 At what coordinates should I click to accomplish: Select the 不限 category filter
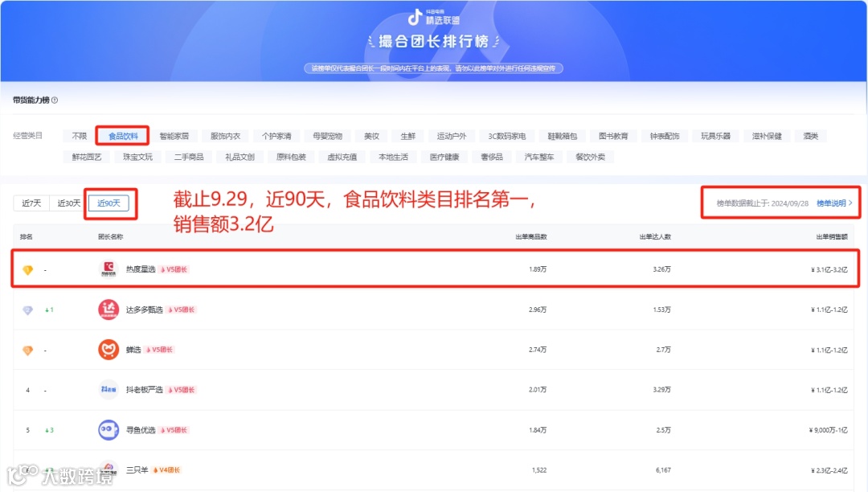coord(79,136)
